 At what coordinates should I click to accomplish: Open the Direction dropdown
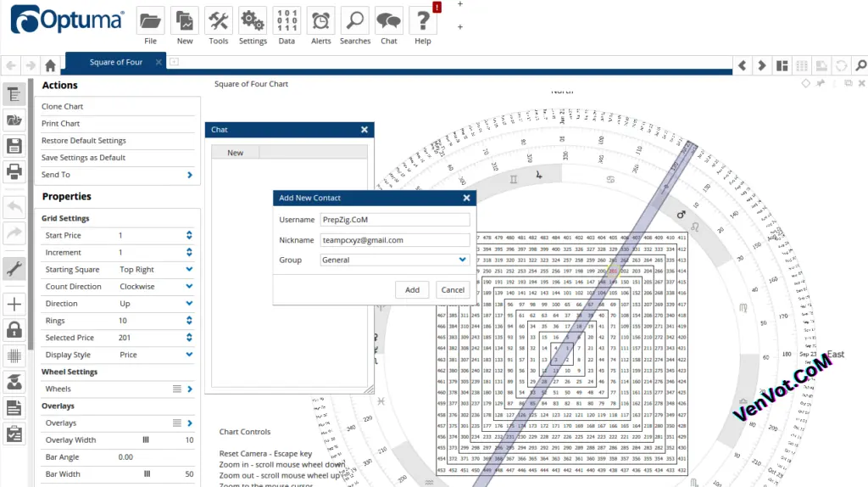pyautogui.click(x=189, y=304)
